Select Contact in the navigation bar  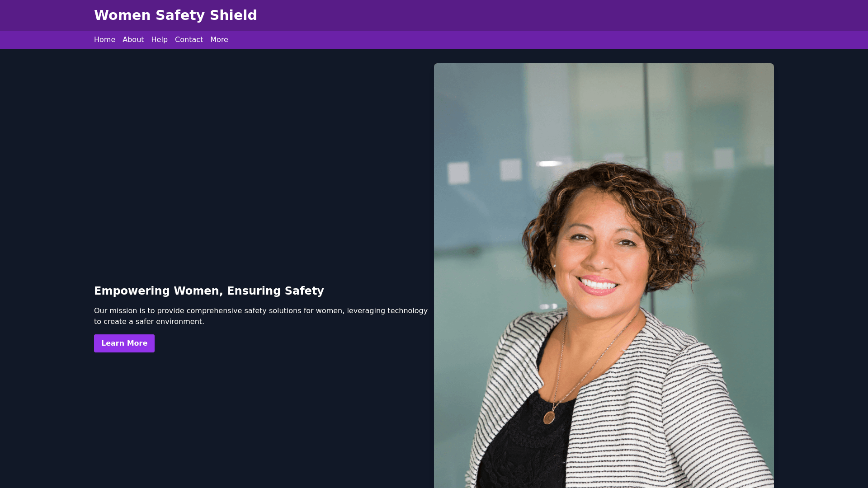[x=189, y=40]
